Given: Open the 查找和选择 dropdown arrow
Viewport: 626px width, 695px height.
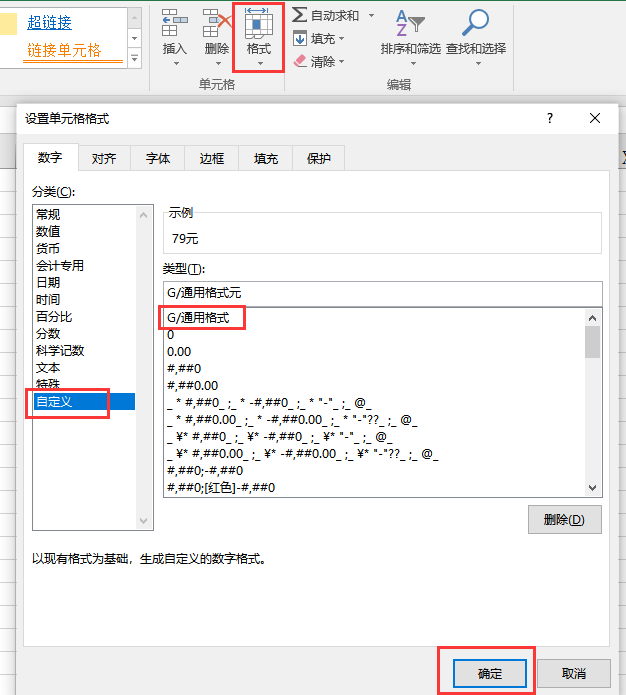Looking at the screenshot, I should pos(478,64).
